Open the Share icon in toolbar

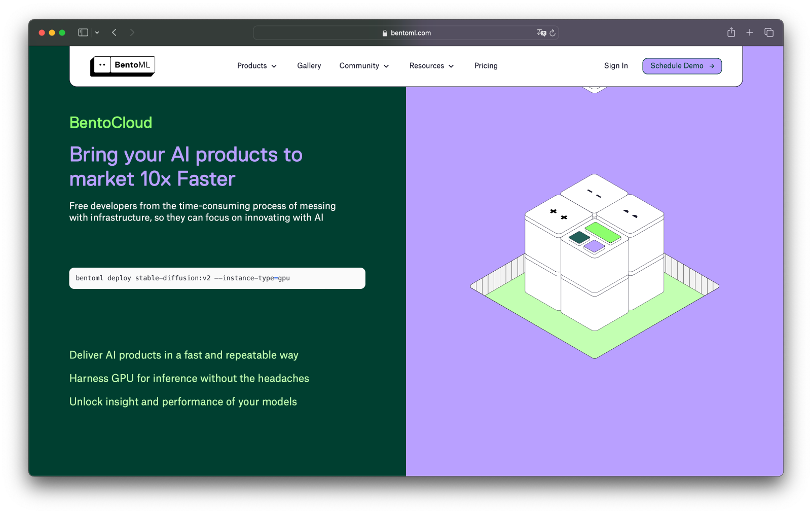coord(731,32)
